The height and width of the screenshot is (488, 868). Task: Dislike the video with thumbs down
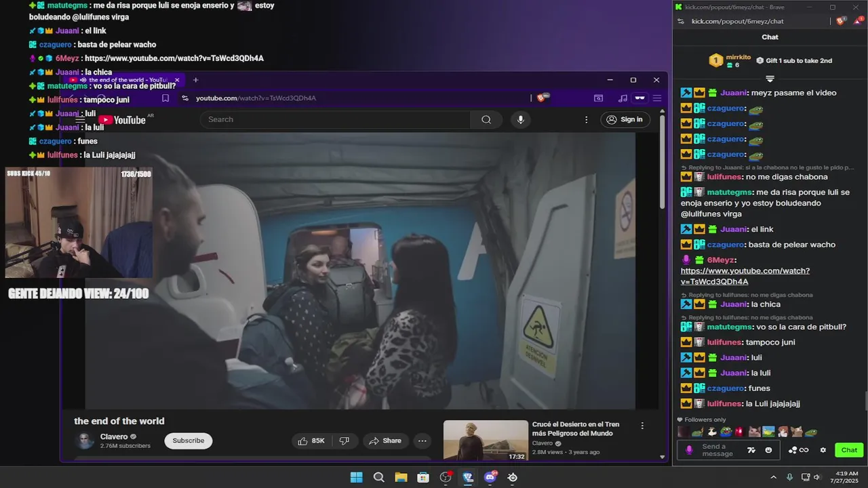(344, 441)
